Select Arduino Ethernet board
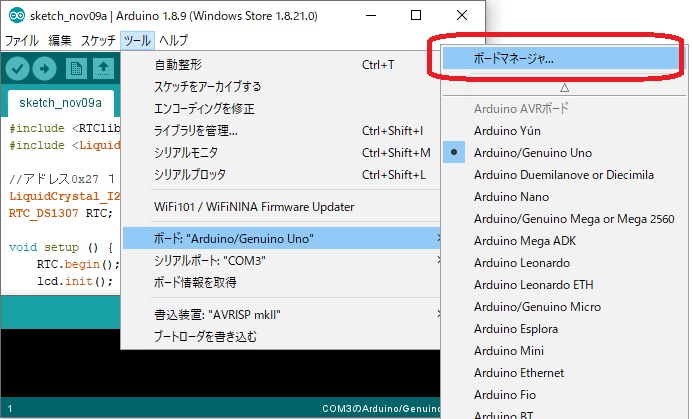Screen dimensions: 692x419 [564, 373]
